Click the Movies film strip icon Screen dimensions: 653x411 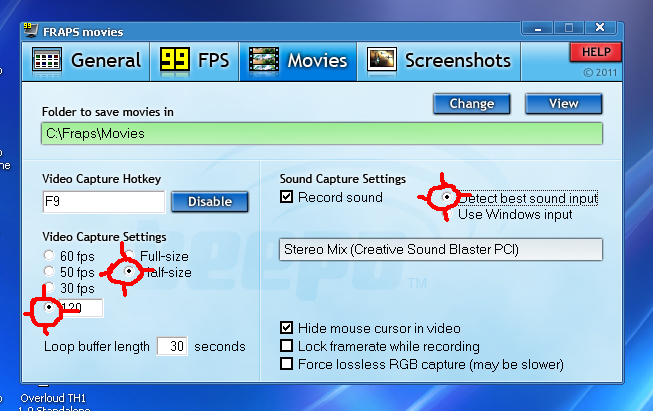tap(264, 60)
